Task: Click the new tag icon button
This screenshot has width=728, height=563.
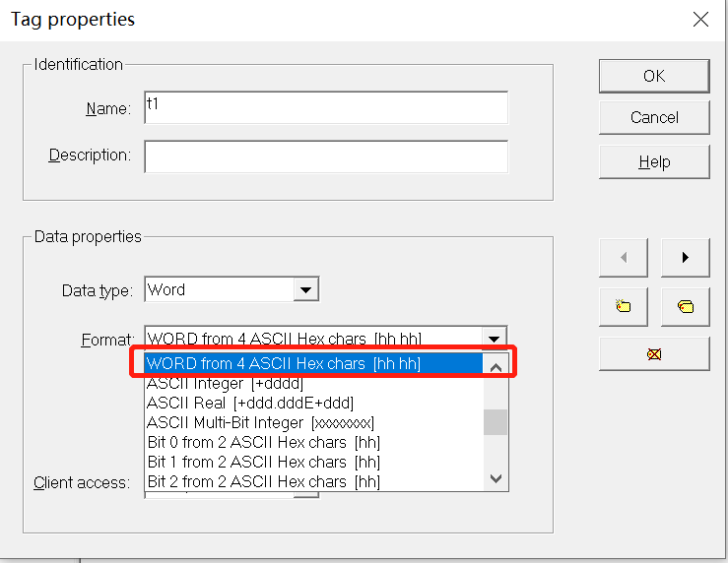Action: [623, 306]
